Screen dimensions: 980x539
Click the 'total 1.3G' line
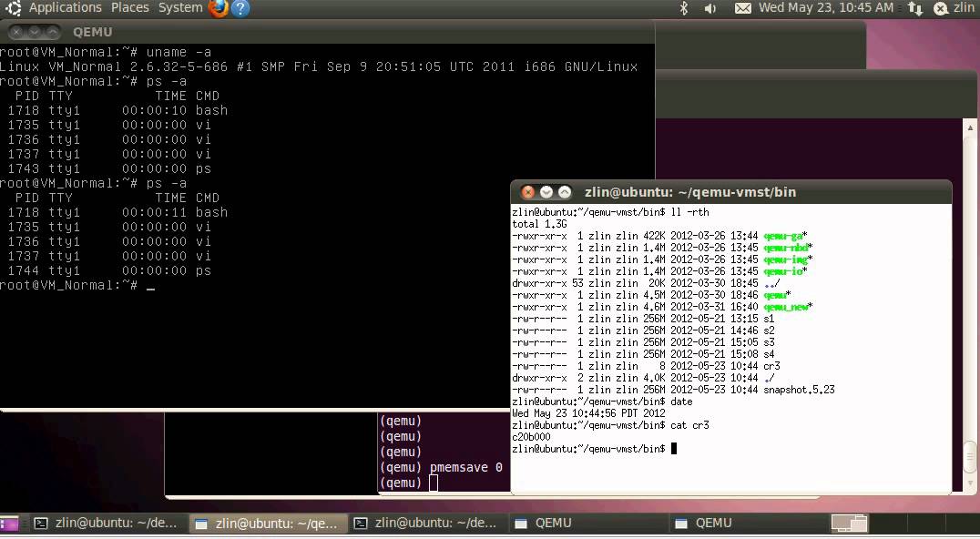pos(539,224)
